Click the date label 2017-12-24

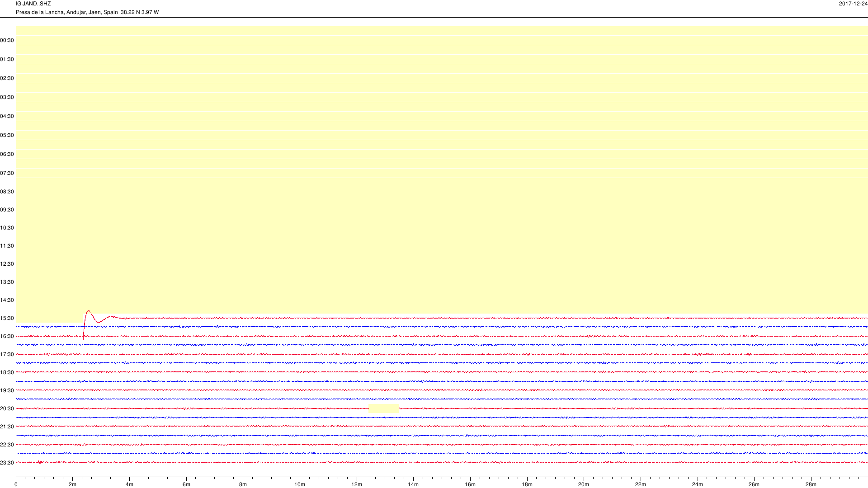(853, 4)
